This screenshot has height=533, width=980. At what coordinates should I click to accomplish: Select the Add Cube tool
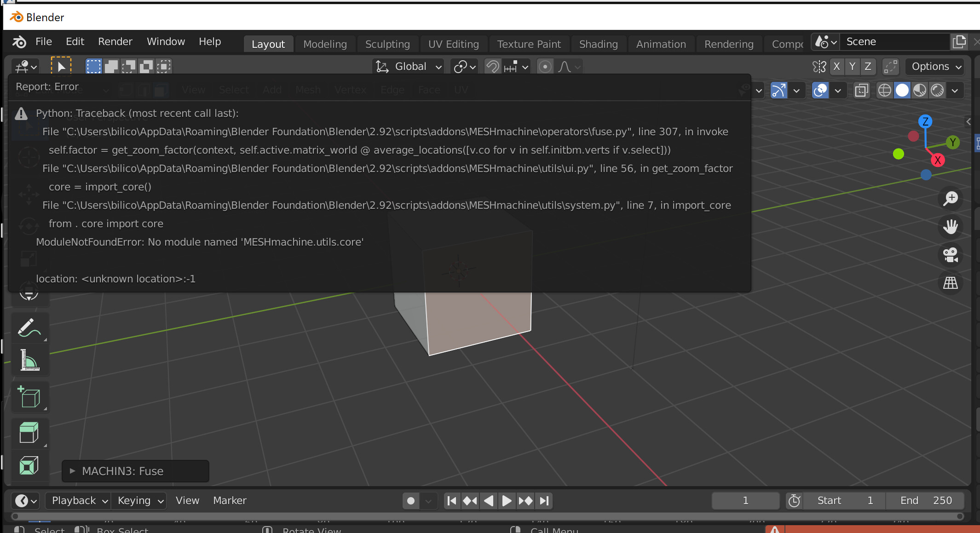29,397
